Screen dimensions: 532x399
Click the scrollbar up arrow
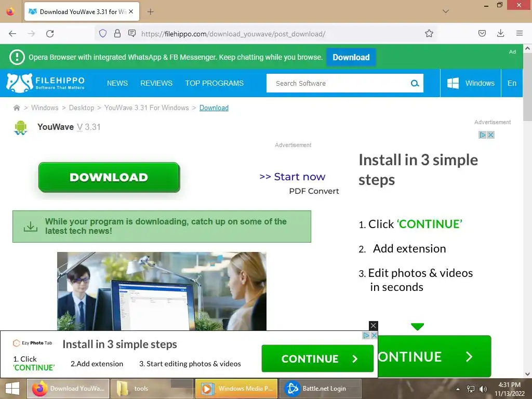tap(527, 48)
